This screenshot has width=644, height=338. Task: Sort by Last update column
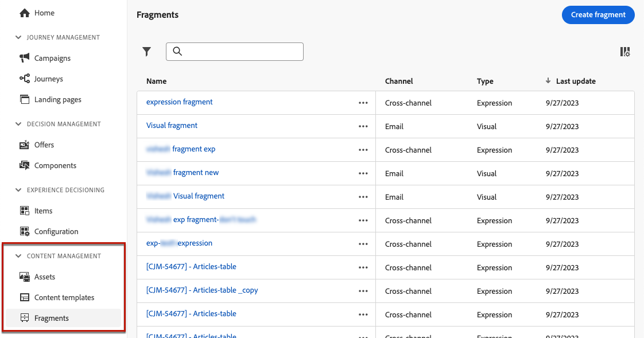click(x=575, y=81)
